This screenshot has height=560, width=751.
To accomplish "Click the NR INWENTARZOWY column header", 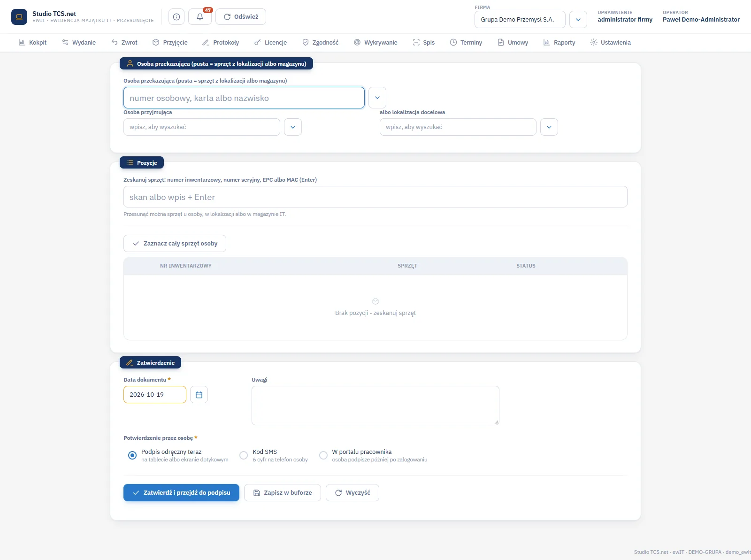I will pos(186,266).
